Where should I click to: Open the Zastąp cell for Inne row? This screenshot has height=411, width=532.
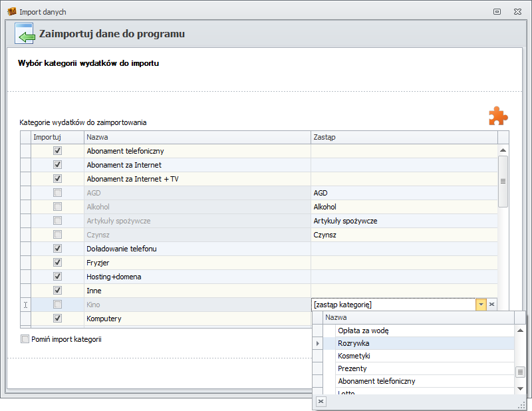click(x=404, y=291)
